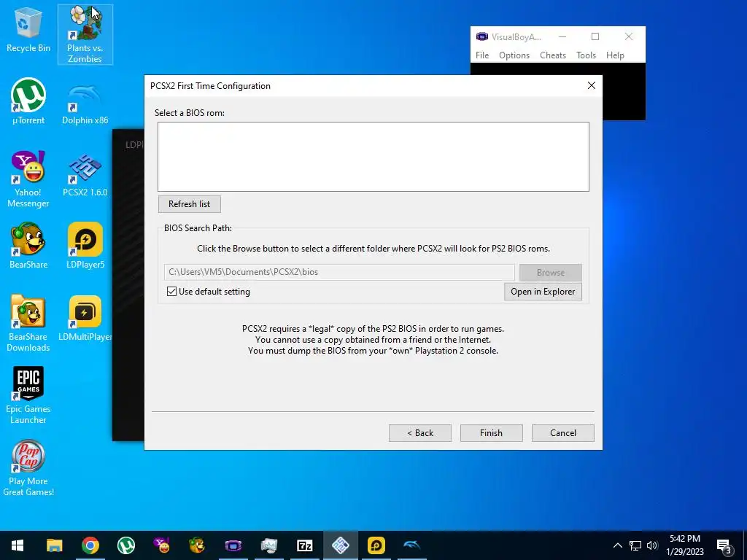Open File Explorer from the taskbar
The image size is (747, 560).
coord(54,545)
